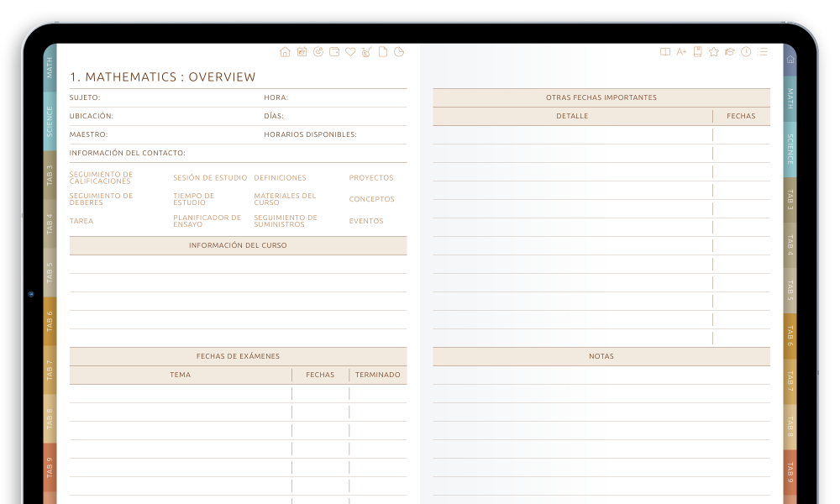This screenshot has width=840, height=504.
Task: Follow the Sesión de Estudio link
Action: tap(210, 178)
